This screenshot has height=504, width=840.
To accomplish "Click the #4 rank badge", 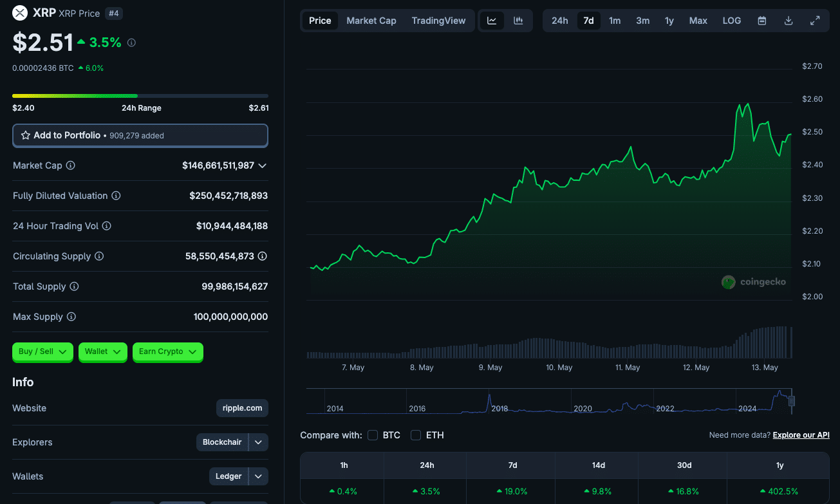I will pos(113,13).
